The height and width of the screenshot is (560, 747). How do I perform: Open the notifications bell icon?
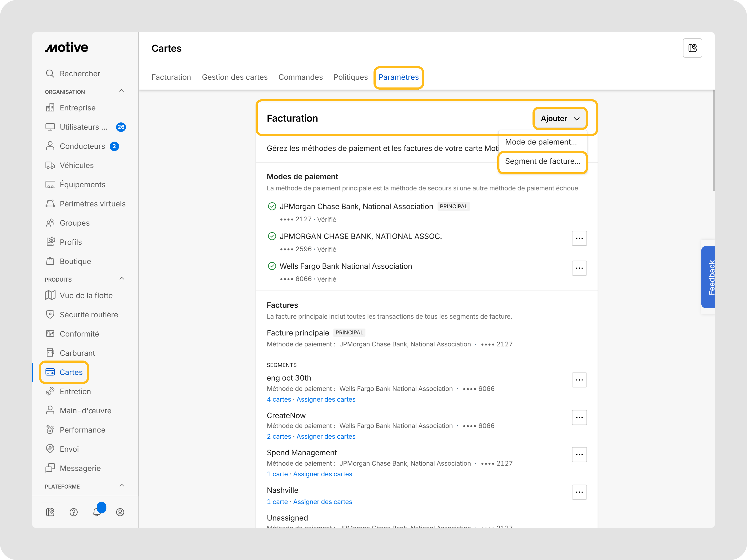pos(97,512)
